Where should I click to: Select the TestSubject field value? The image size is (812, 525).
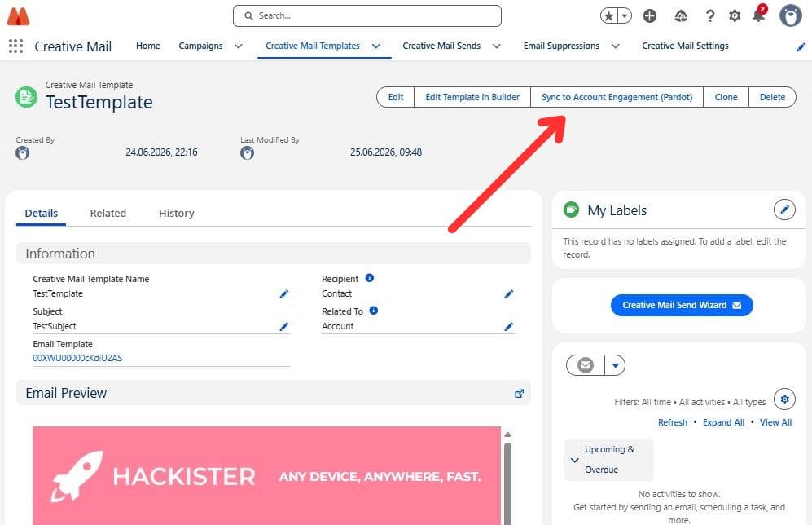[x=55, y=327]
